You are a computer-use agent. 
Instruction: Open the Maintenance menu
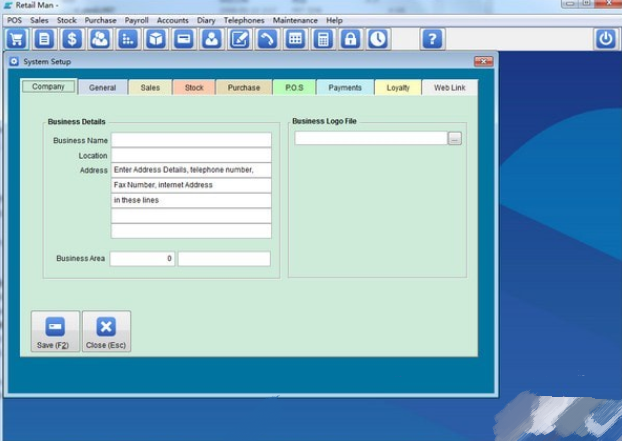[295, 20]
